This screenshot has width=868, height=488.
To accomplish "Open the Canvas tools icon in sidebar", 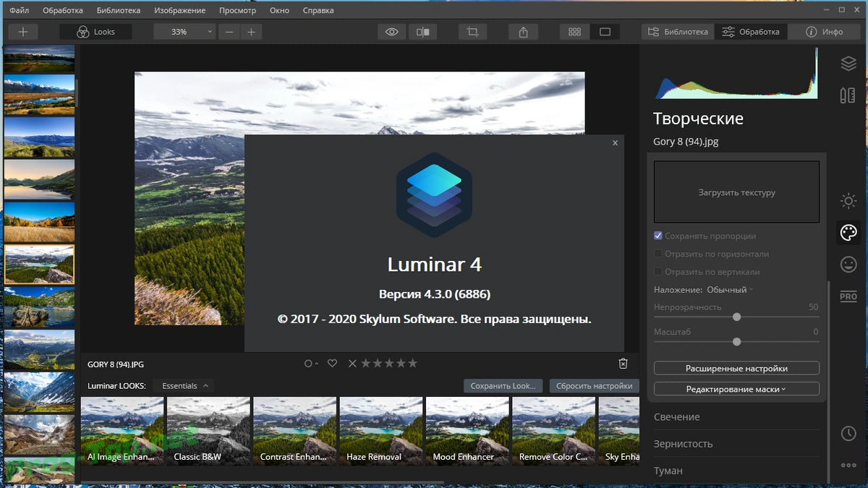I will [x=848, y=95].
